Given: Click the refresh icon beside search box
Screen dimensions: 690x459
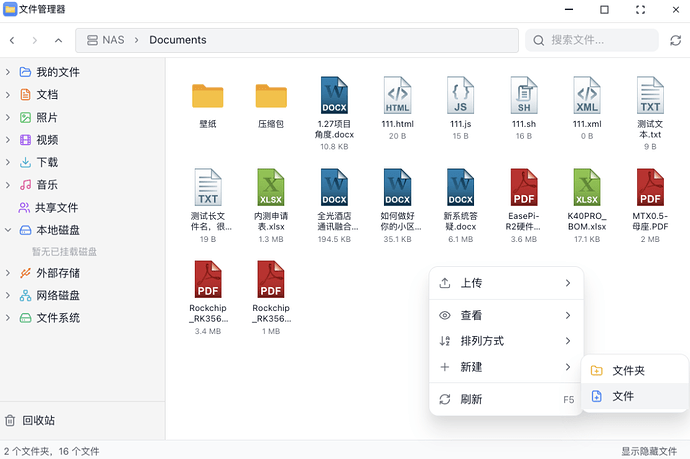Looking at the screenshot, I should click(675, 40).
